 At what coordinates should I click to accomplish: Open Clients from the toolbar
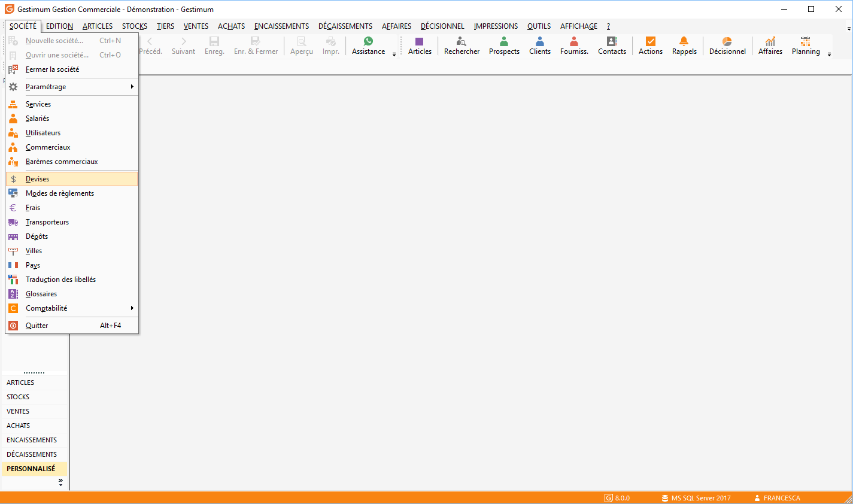[x=540, y=46]
